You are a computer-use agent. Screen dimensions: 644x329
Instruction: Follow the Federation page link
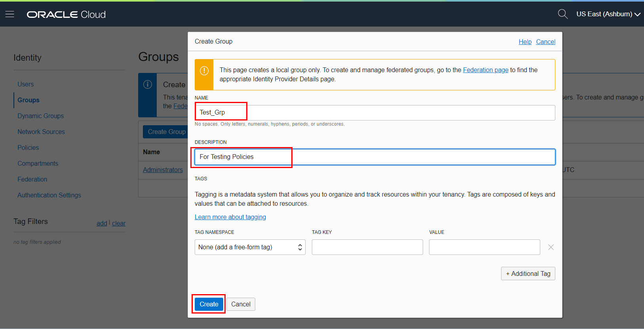[x=485, y=70]
